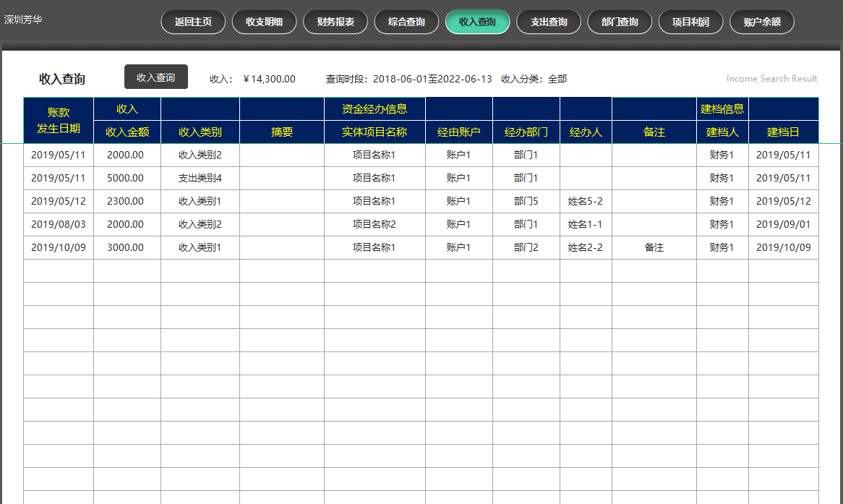Open the 收支明细 page
This screenshot has height=504, width=843.
(x=264, y=22)
